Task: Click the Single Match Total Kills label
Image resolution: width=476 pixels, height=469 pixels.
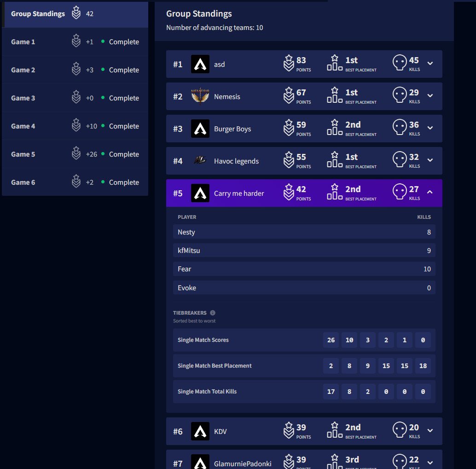Action: click(x=207, y=392)
